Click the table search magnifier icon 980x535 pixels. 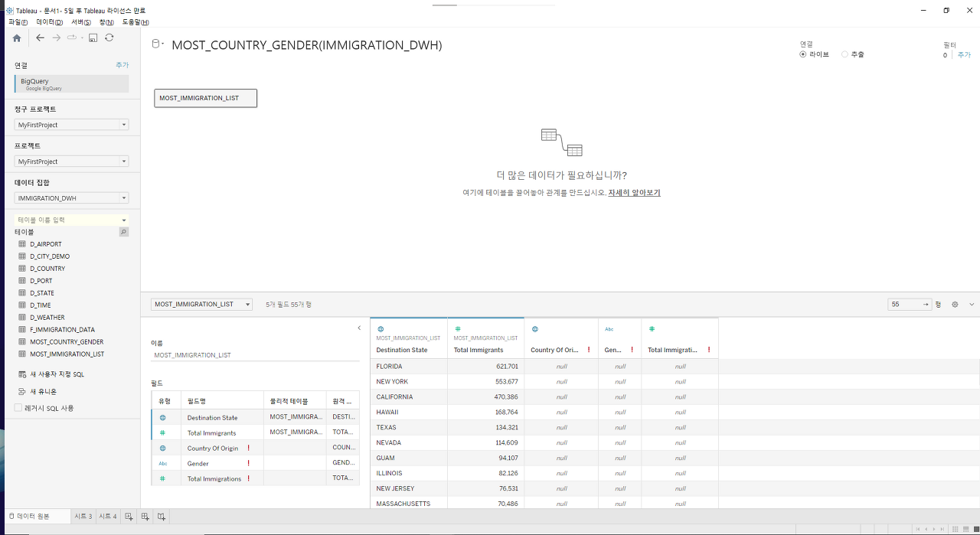[x=124, y=232]
